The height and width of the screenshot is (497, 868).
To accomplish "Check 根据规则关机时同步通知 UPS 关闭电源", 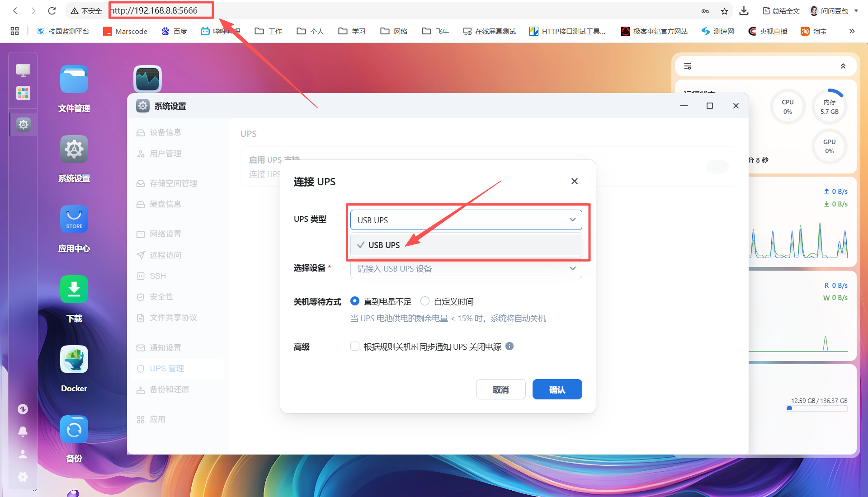I will click(355, 347).
